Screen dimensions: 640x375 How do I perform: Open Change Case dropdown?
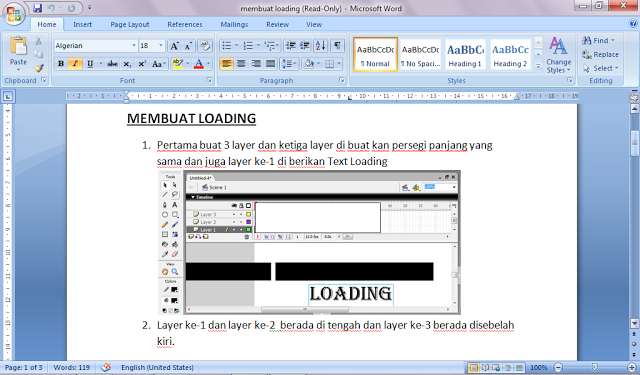pyautogui.click(x=158, y=64)
